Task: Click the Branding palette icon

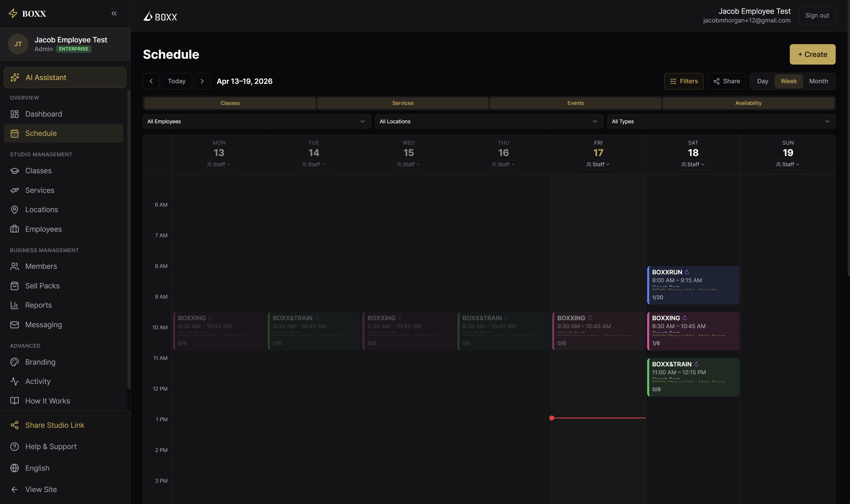Action: click(14, 362)
